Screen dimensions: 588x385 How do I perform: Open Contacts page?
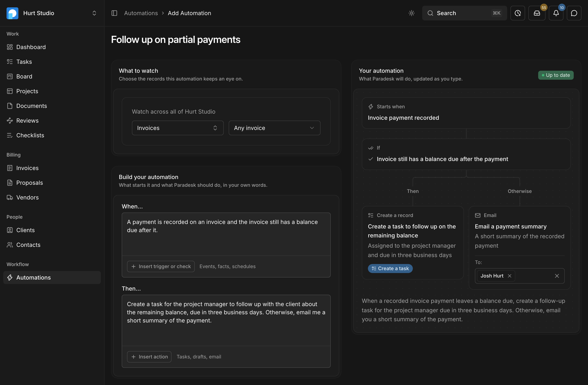[x=52, y=245]
